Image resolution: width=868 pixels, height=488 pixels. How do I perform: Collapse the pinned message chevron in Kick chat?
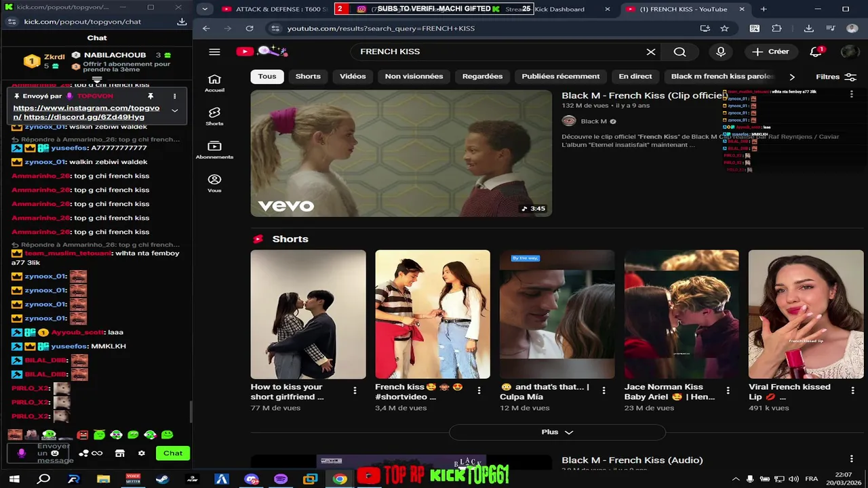[174, 110]
